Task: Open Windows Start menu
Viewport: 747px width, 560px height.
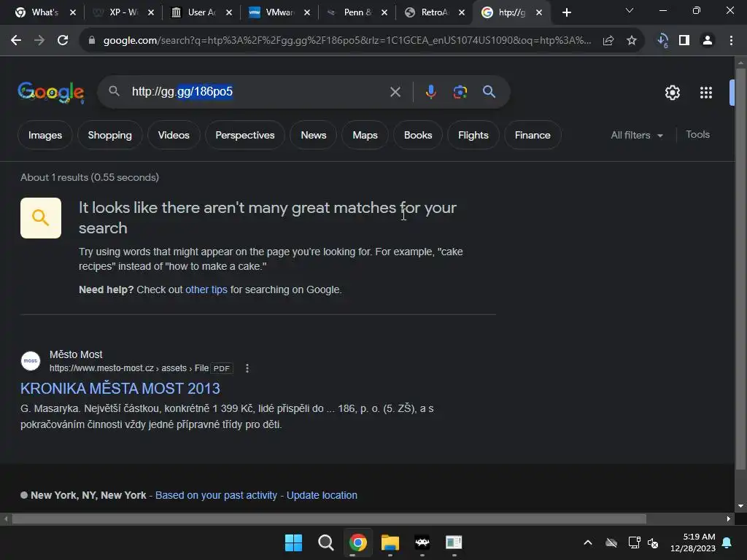Action: 293,542
